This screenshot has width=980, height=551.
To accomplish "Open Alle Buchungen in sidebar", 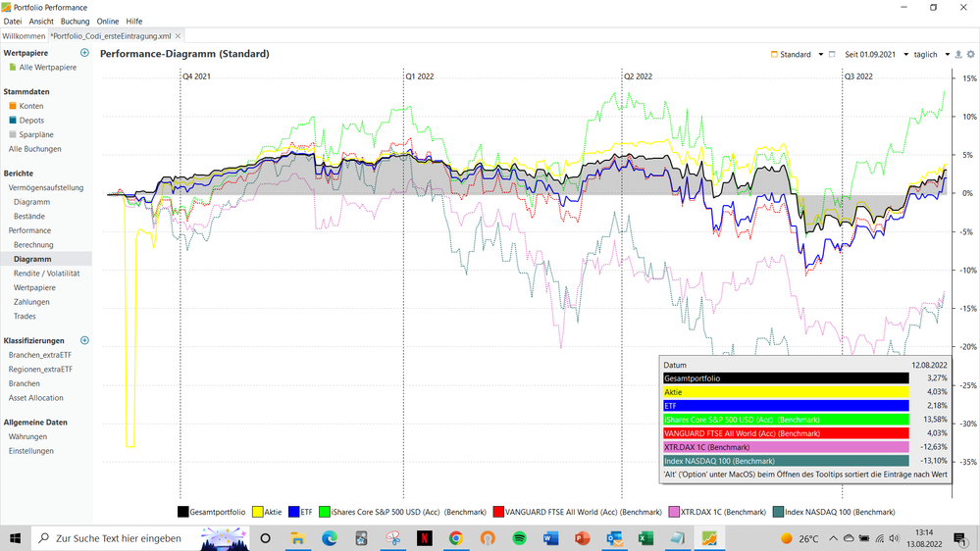I will point(35,149).
